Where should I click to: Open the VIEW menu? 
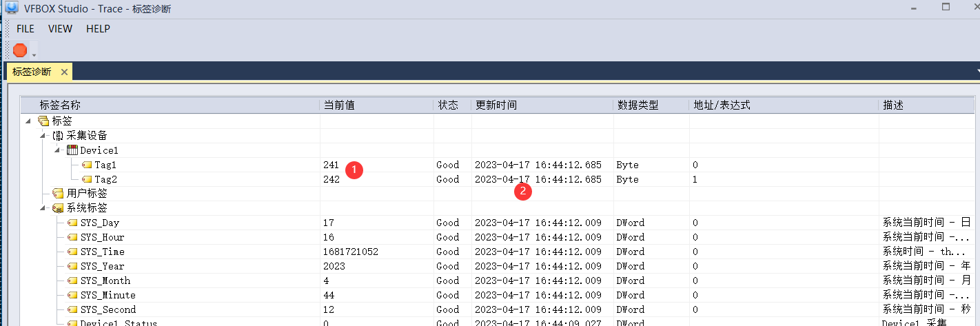60,29
